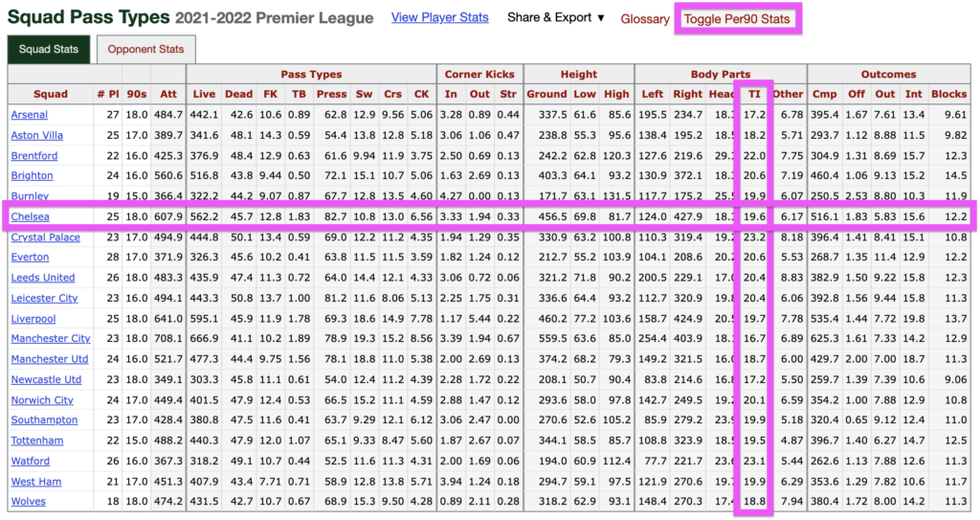Select Crystal Palace's TI value 23.2
Screen dimensions: 980x520
754,237
